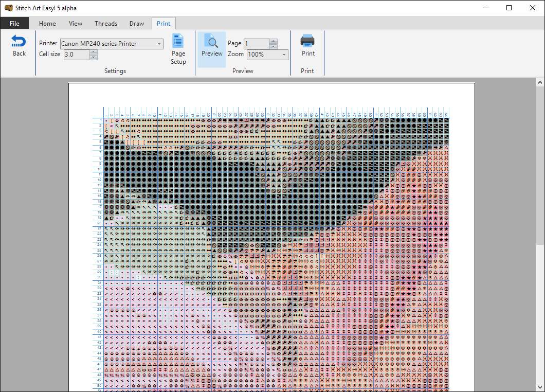Click the Back arrow icon

19,41
